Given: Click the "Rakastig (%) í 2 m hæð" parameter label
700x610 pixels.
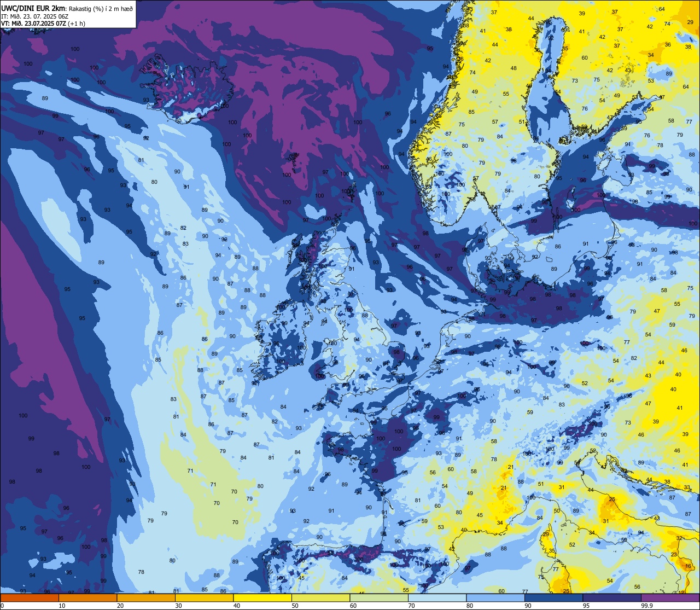Looking at the screenshot, I should point(101,8).
